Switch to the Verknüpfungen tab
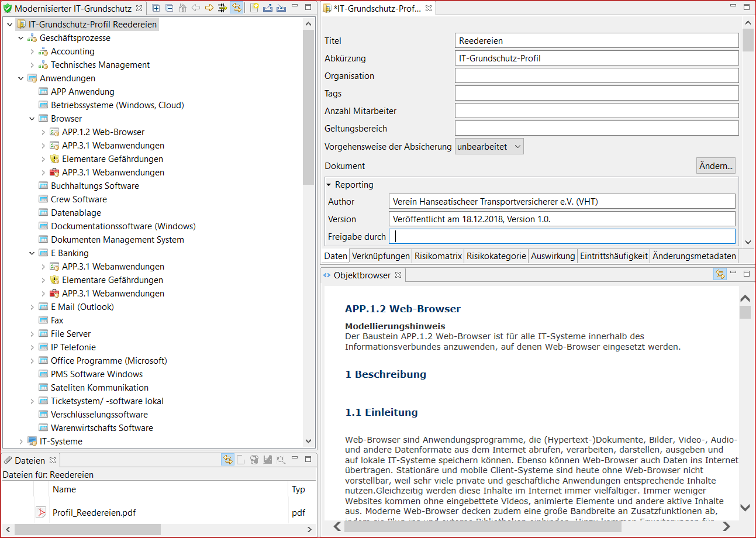 tap(381, 256)
